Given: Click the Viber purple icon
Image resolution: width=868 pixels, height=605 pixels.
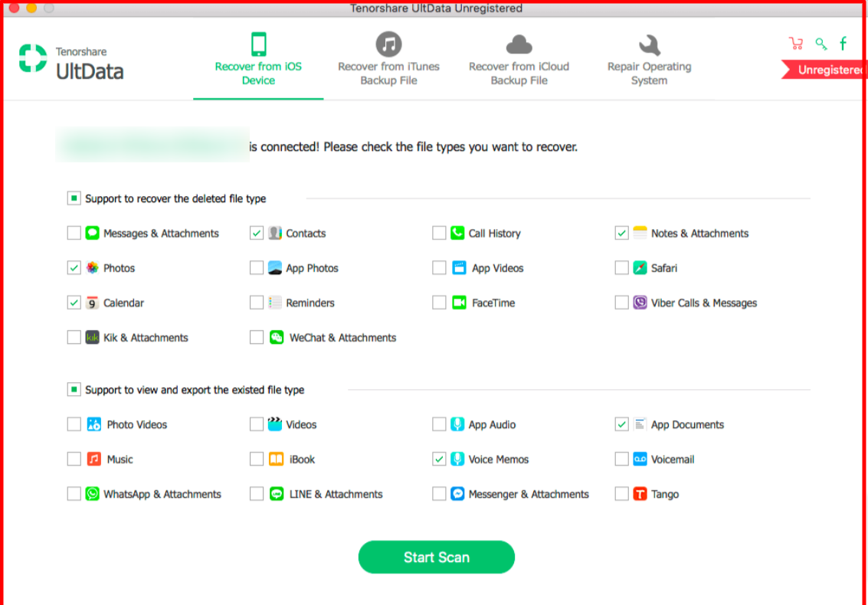Looking at the screenshot, I should [x=640, y=302].
